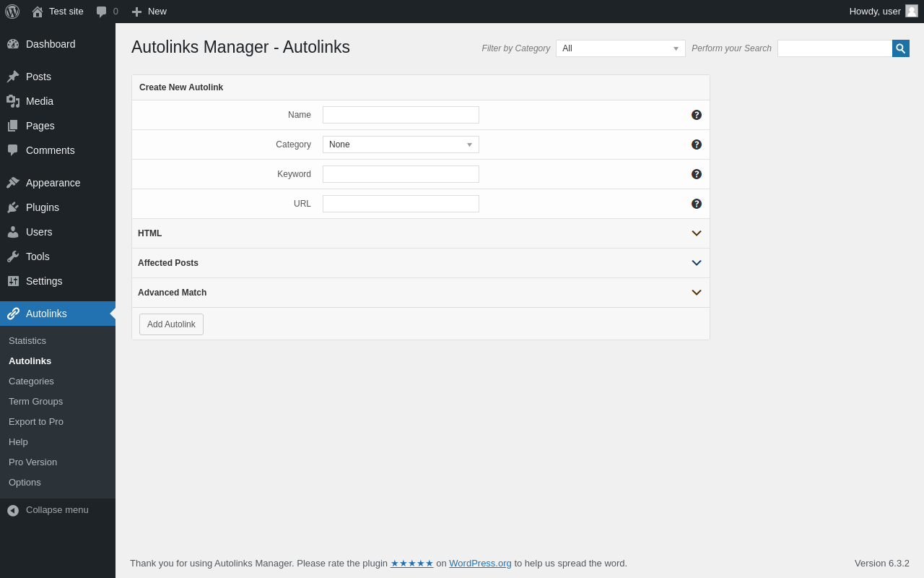The width and height of the screenshot is (924, 578).
Task: Click the Settings sliders icon
Action: coord(13,281)
